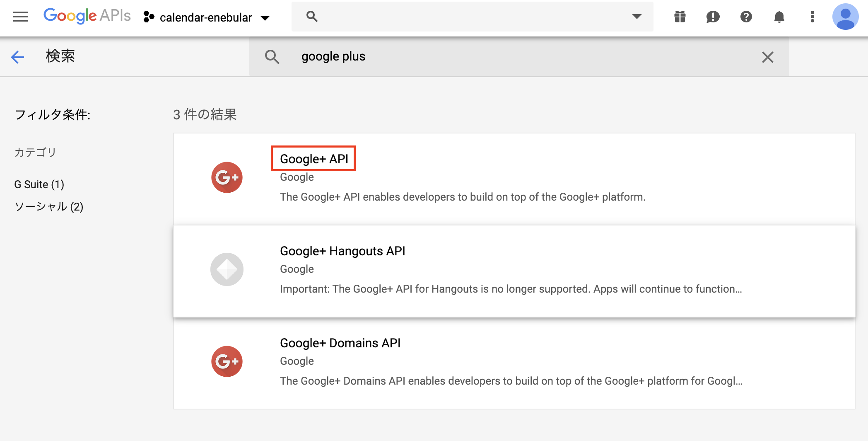Clear the google plus search text
Image resolution: width=868 pixels, height=441 pixels.
[x=768, y=57]
